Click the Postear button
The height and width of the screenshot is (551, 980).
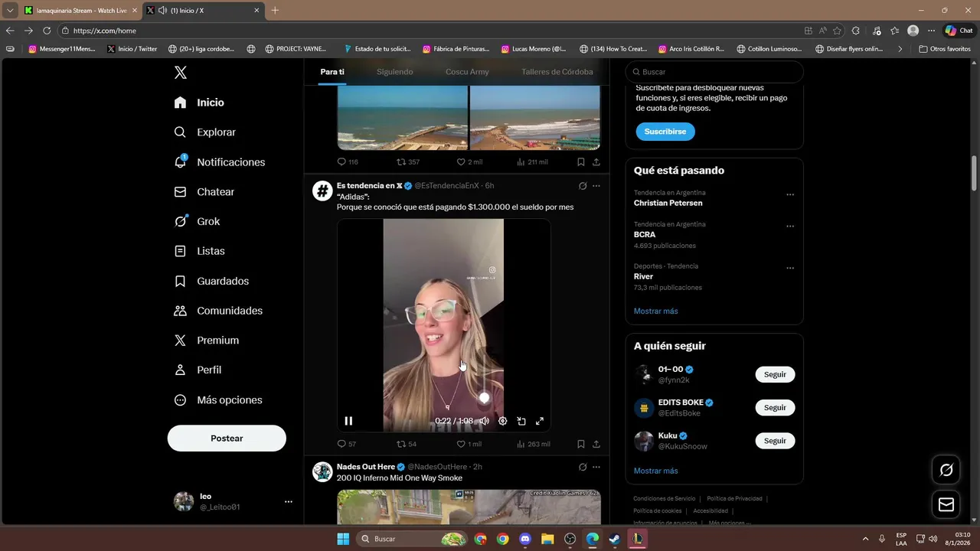pyautogui.click(x=227, y=439)
